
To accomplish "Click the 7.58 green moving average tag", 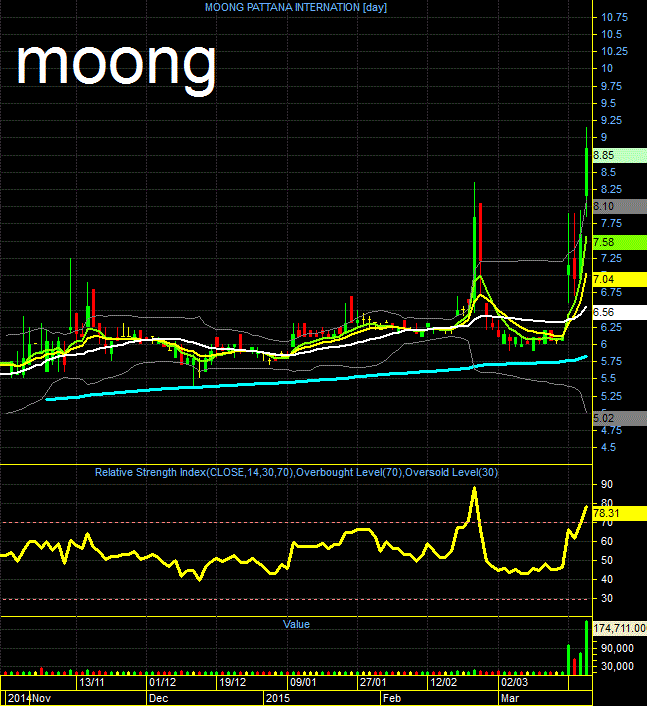I will click(x=620, y=242).
